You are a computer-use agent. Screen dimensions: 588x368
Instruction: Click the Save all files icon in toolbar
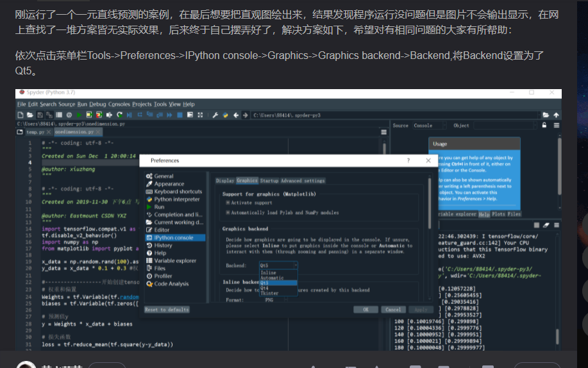(x=49, y=115)
